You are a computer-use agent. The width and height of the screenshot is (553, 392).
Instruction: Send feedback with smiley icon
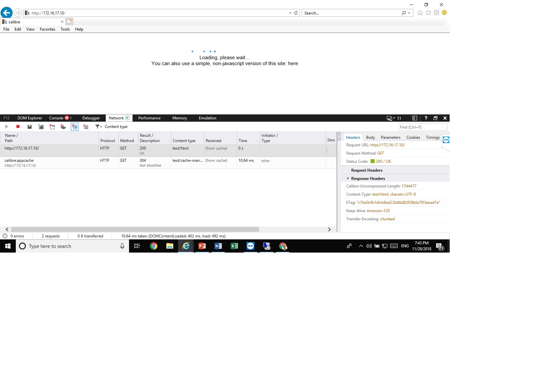click(444, 13)
